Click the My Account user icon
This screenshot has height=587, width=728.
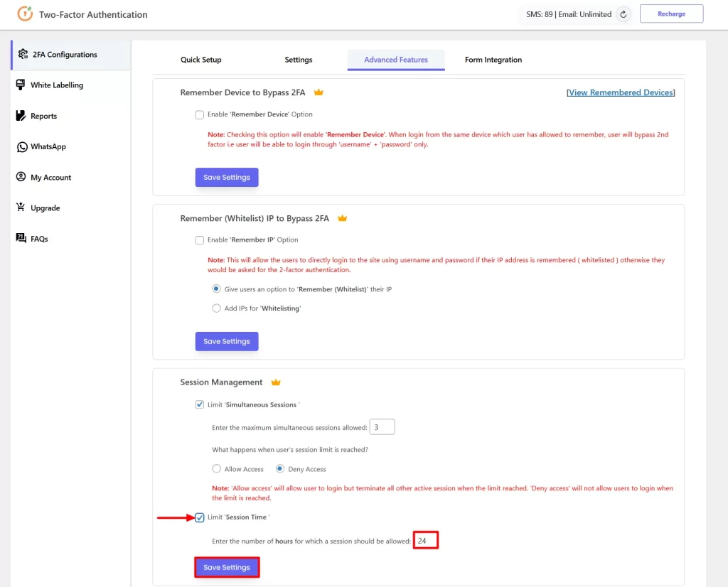[x=21, y=177]
